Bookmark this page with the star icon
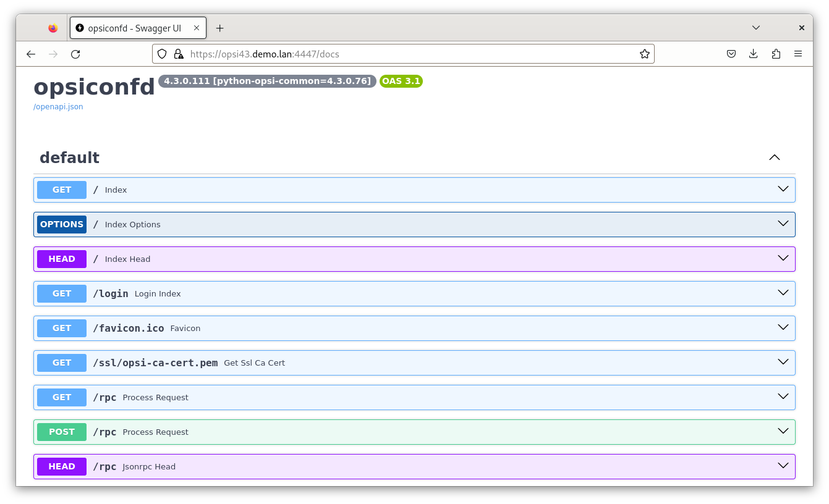 645,54
